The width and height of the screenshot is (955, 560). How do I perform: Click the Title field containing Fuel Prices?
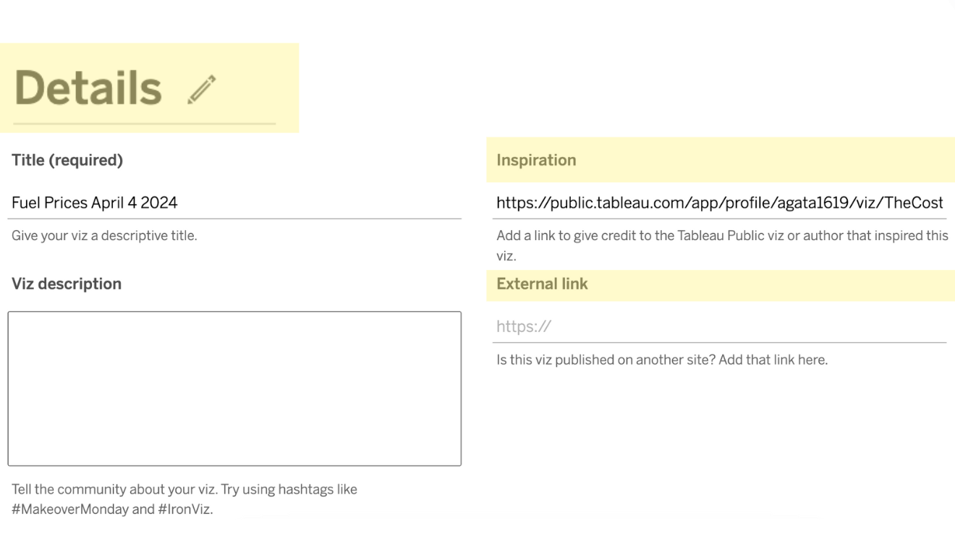click(x=234, y=203)
